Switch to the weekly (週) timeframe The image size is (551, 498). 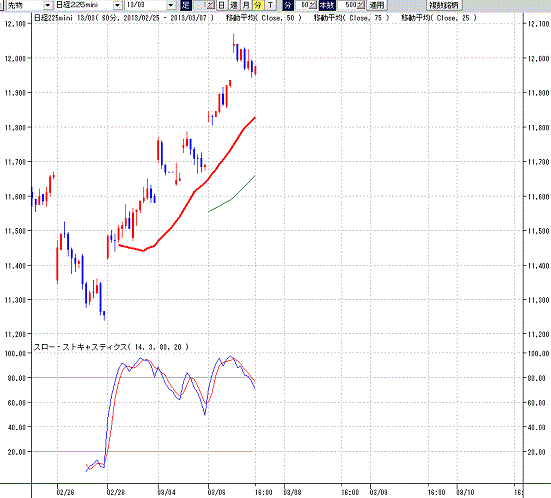234,5
